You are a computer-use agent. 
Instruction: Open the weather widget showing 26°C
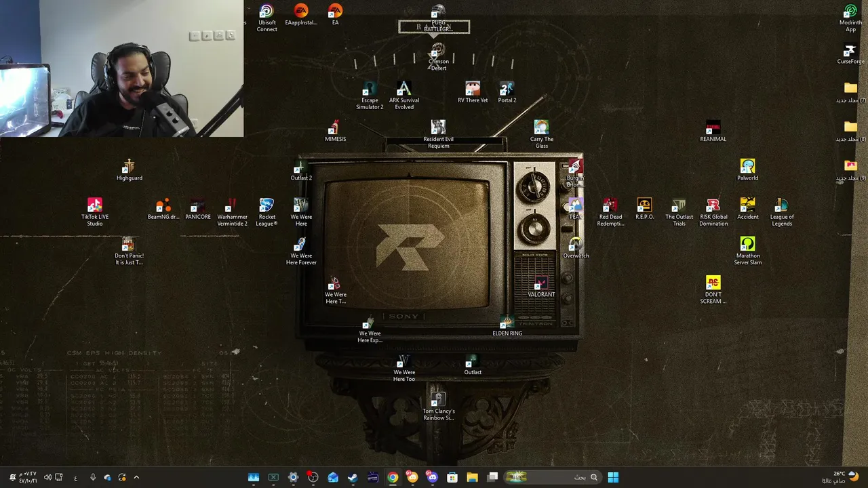click(841, 477)
